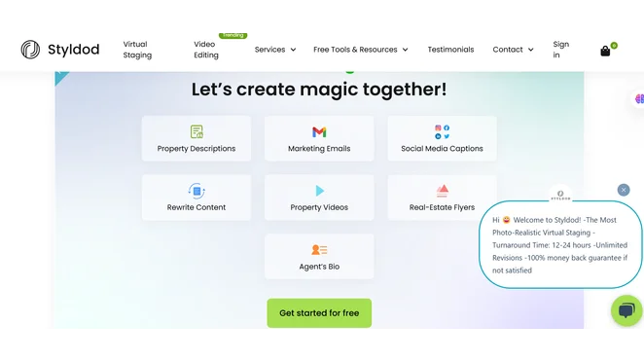Screen dimensions: 644x362
Task: Click the Gmail icon for Marketing Emails
Action: (319, 132)
